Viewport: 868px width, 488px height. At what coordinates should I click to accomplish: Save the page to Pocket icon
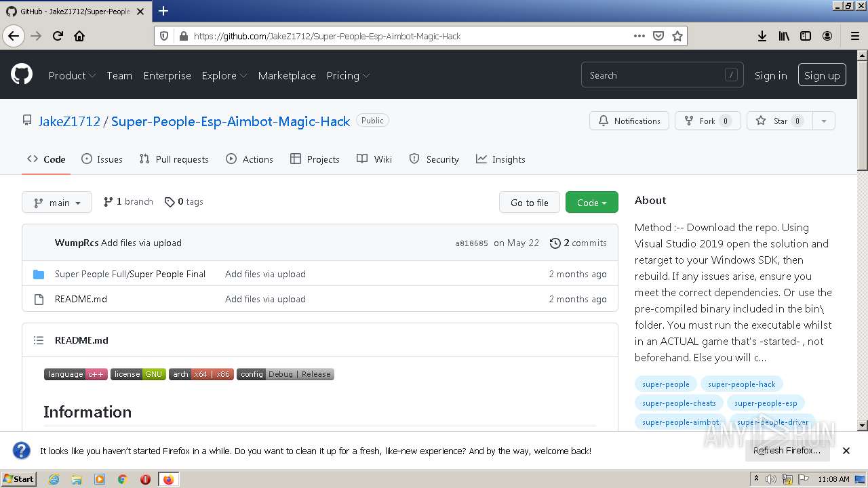[658, 36]
